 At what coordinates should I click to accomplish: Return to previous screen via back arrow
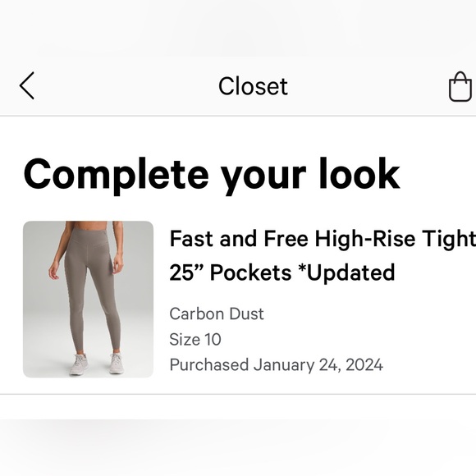pos(27,85)
